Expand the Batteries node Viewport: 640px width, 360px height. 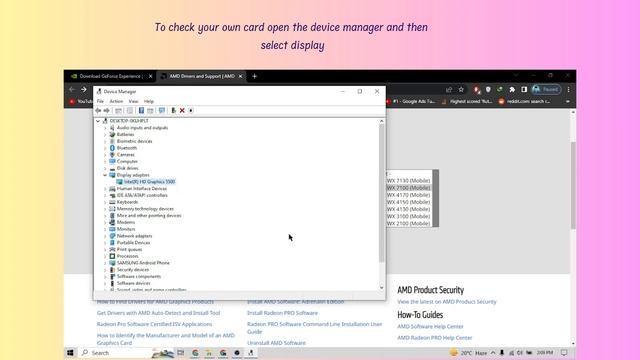coord(105,134)
